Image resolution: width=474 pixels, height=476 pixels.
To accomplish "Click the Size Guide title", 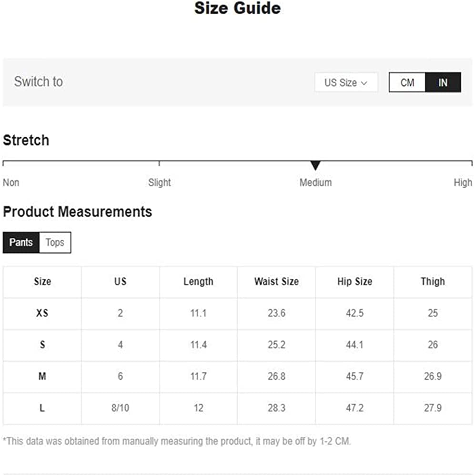I will point(237,8).
